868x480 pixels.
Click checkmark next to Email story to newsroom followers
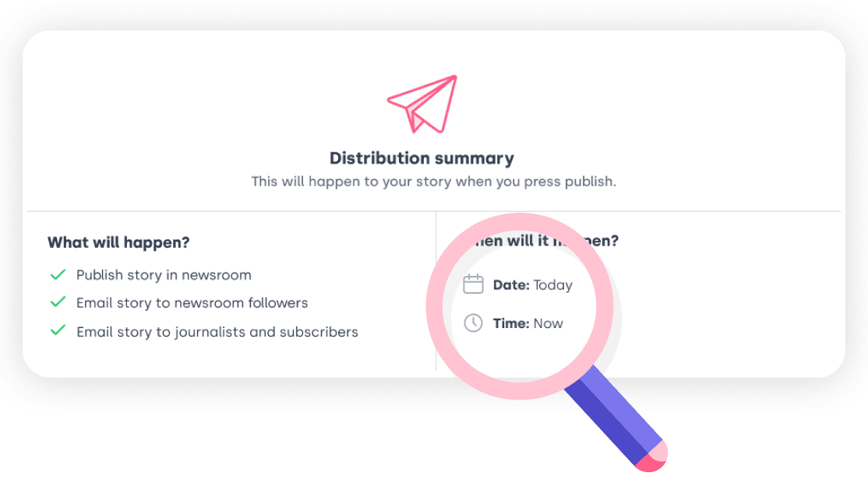58,302
